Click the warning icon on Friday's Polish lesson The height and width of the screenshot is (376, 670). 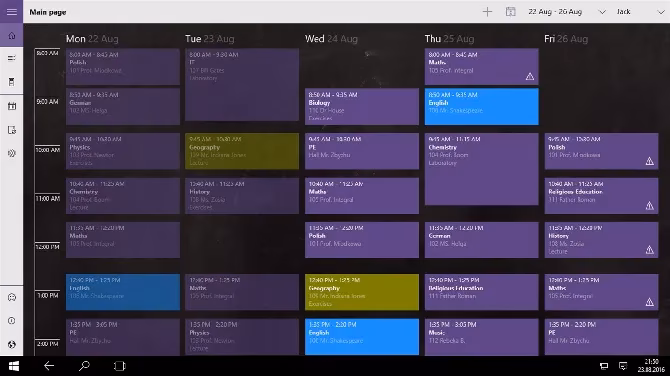pyautogui.click(x=649, y=161)
